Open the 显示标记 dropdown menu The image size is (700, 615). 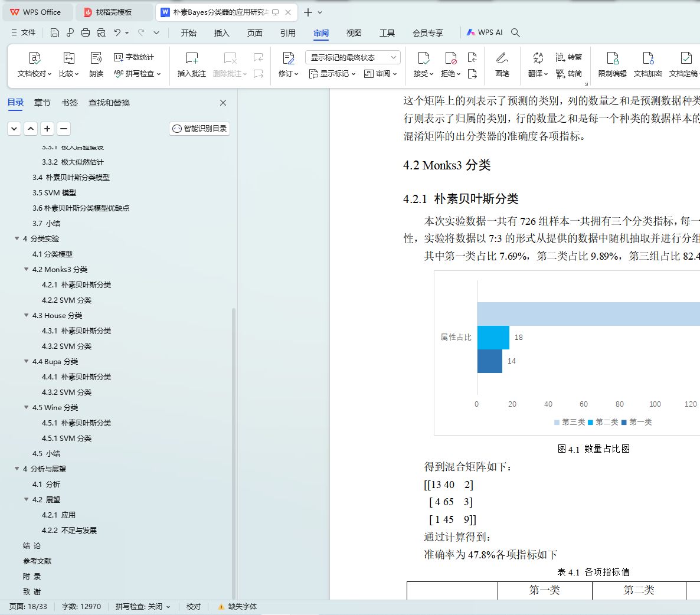(333, 74)
